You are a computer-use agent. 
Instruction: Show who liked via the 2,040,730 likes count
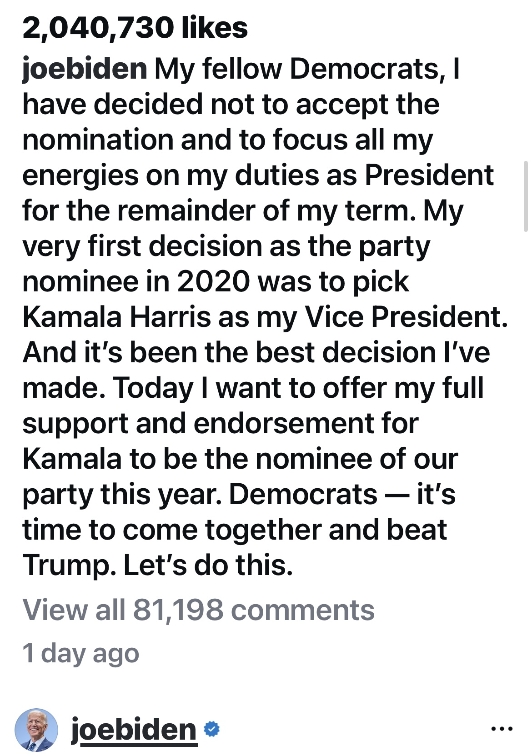click(135, 28)
